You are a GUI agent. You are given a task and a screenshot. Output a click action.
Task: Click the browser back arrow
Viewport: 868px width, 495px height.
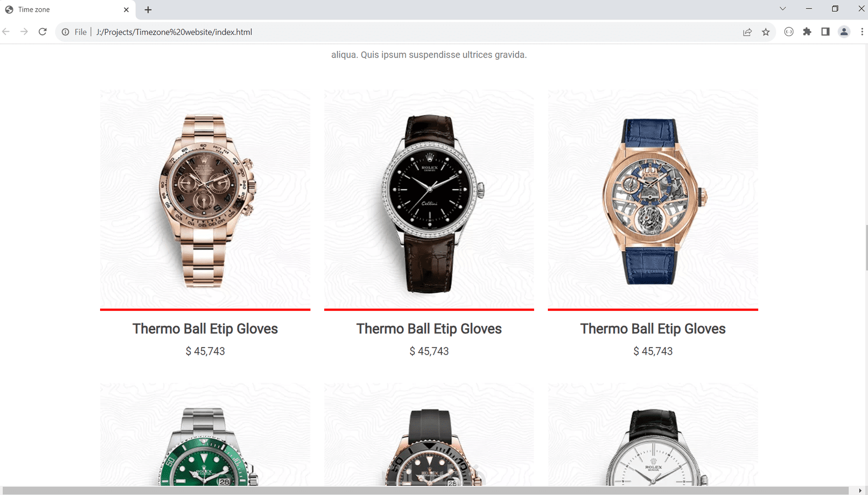tap(6, 32)
